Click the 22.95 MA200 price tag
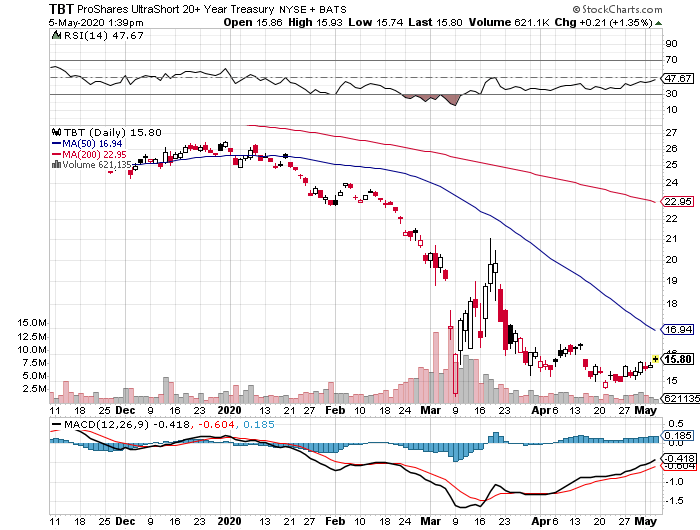 (x=678, y=202)
